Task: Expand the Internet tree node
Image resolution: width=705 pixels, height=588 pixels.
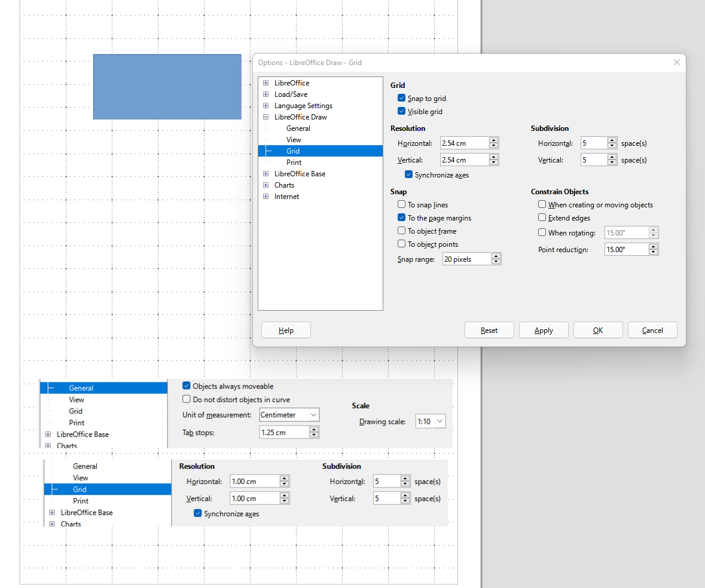Action: pyautogui.click(x=265, y=197)
